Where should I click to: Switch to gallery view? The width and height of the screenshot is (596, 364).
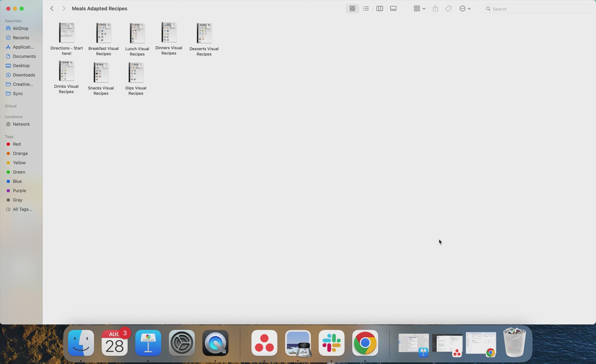[393, 9]
